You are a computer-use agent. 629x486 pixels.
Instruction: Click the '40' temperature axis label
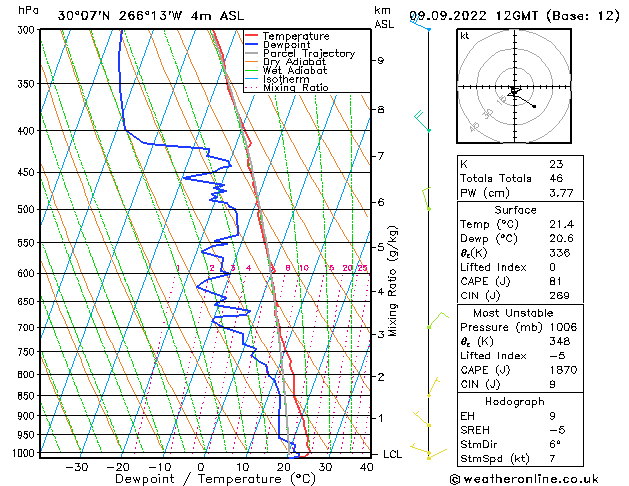pyautogui.click(x=366, y=467)
